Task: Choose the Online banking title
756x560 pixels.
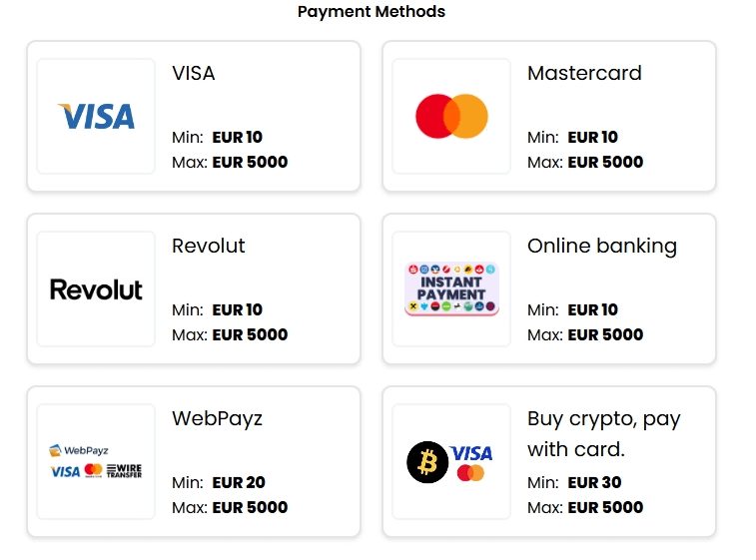Action: 601,246
